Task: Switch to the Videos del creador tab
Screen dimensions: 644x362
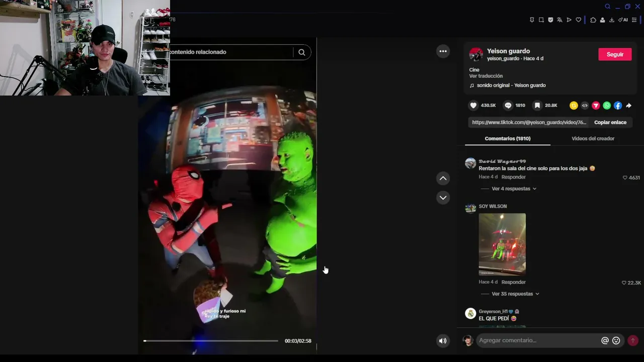Action: point(593,138)
